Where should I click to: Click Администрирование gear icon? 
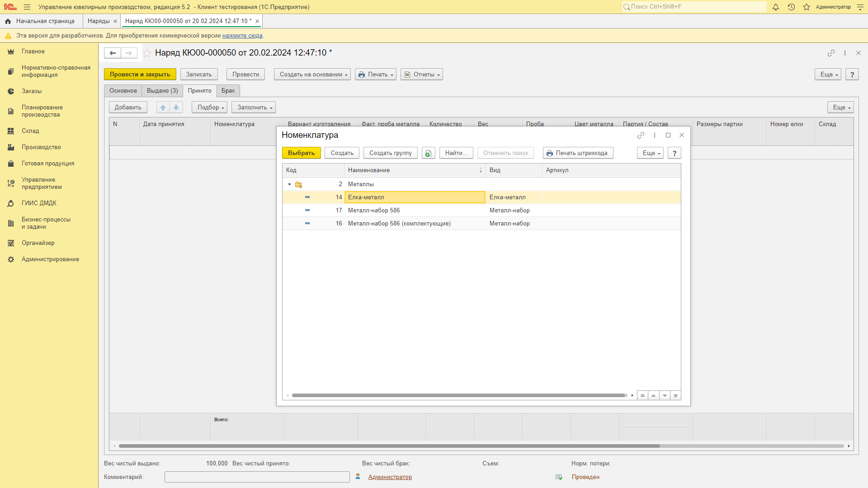11,259
